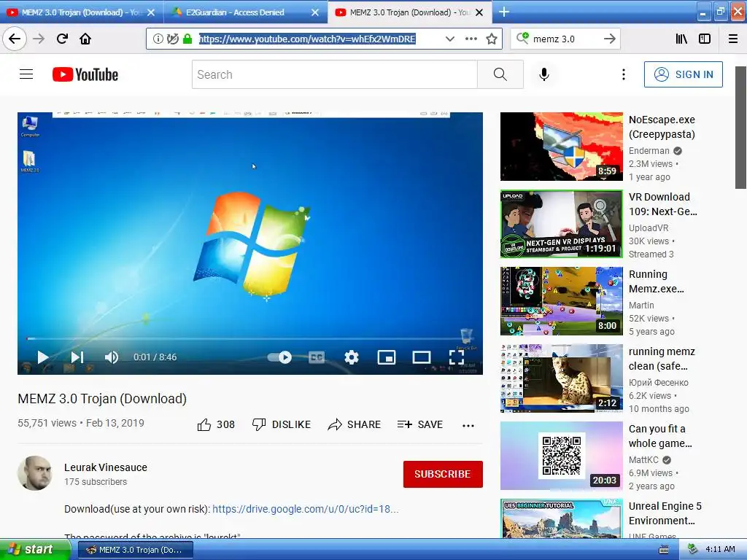747x560 pixels.
Task: SAVE the video to a playlist
Action: coord(419,424)
